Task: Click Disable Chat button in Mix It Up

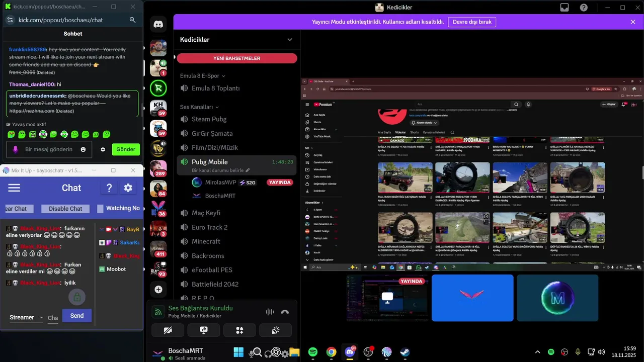Action: [x=65, y=209]
